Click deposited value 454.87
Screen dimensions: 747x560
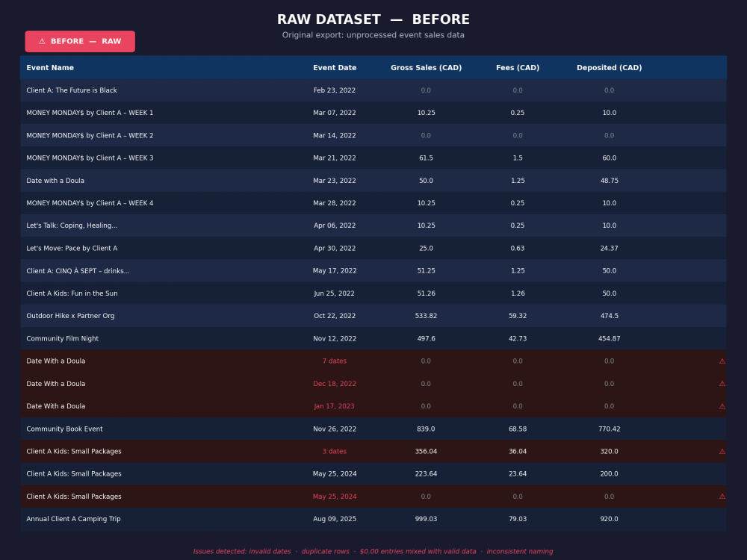pos(609,338)
